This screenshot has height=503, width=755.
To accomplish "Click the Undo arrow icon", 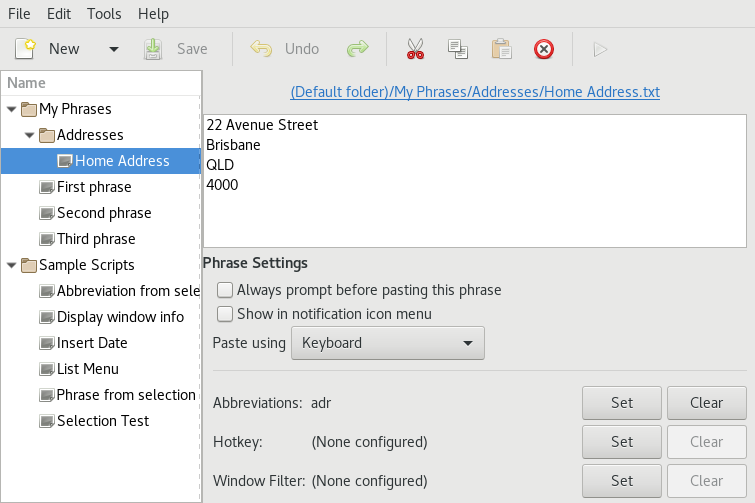I will (261, 49).
